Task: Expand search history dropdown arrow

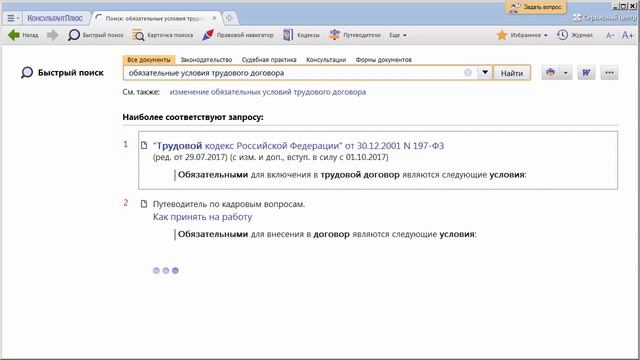Action: 485,73
